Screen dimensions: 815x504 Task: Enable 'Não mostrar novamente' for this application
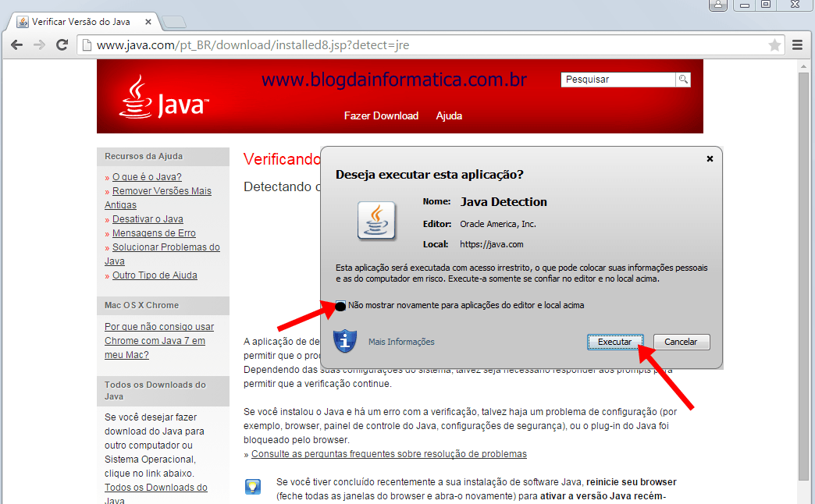[x=341, y=306]
